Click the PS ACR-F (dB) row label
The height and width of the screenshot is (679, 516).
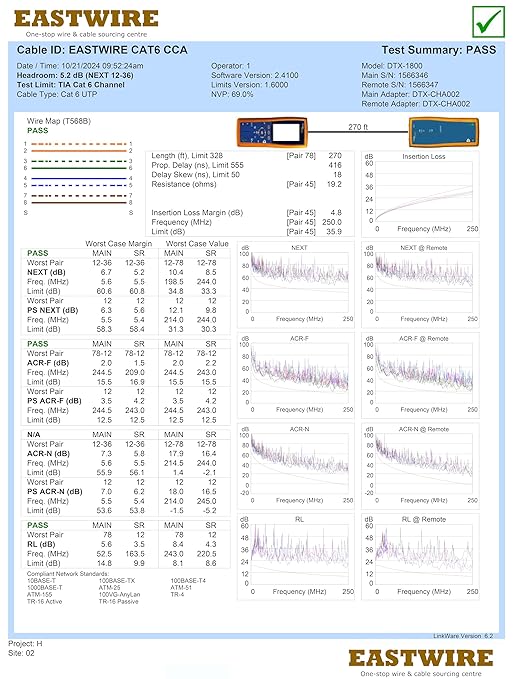click(54, 401)
